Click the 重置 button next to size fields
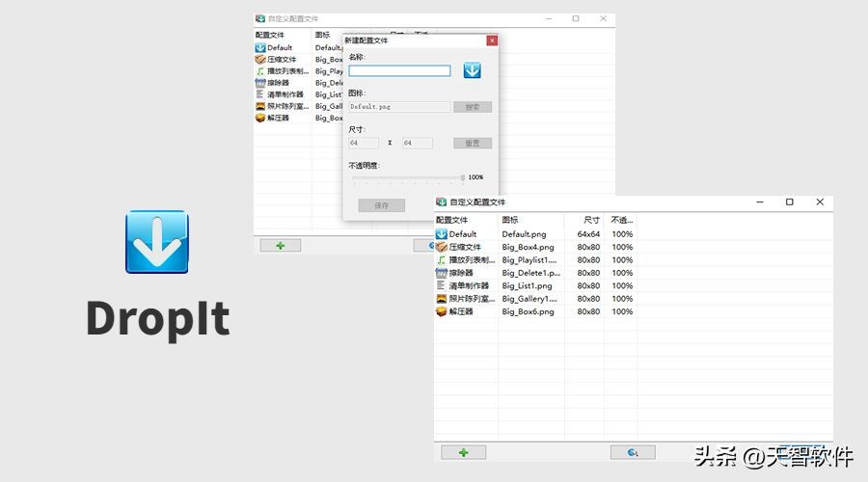 pos(473,144)
